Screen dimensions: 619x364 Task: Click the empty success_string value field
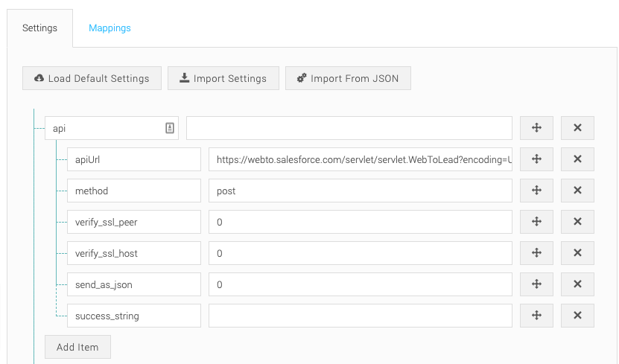click(360, 316)
